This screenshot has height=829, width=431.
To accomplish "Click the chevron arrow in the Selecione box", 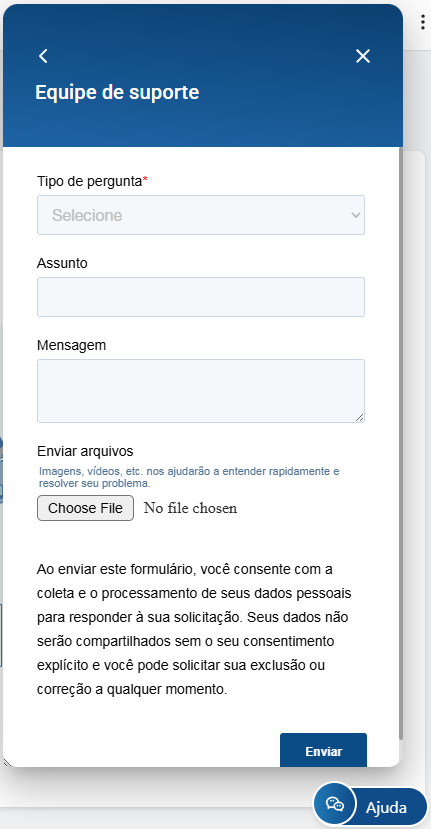I will point(355,215).
